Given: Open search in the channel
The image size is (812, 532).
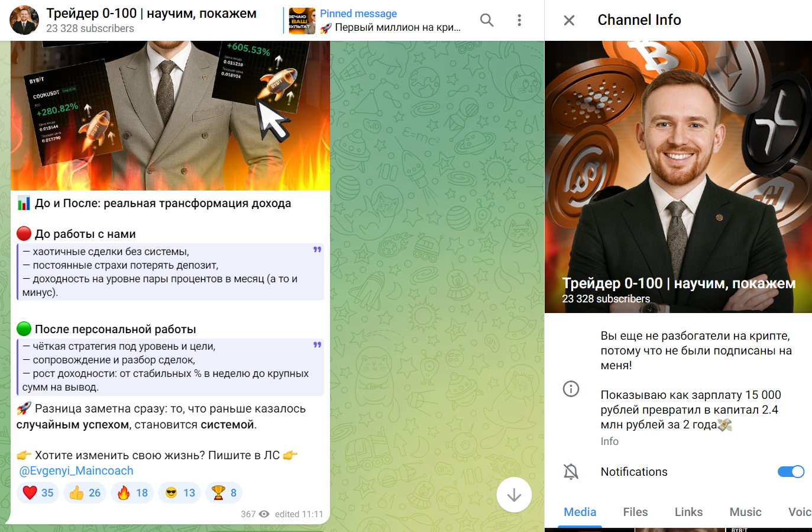Looking at the screenshot, I should click(487, 20).
